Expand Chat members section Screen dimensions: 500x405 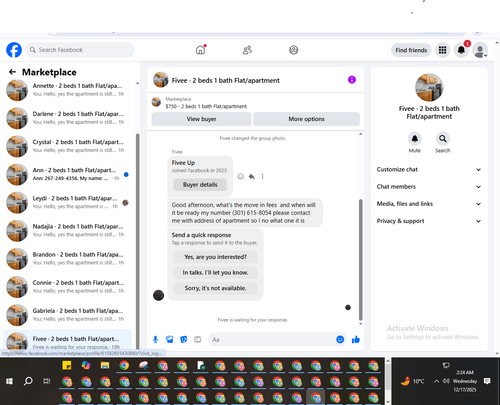[429, 187]
